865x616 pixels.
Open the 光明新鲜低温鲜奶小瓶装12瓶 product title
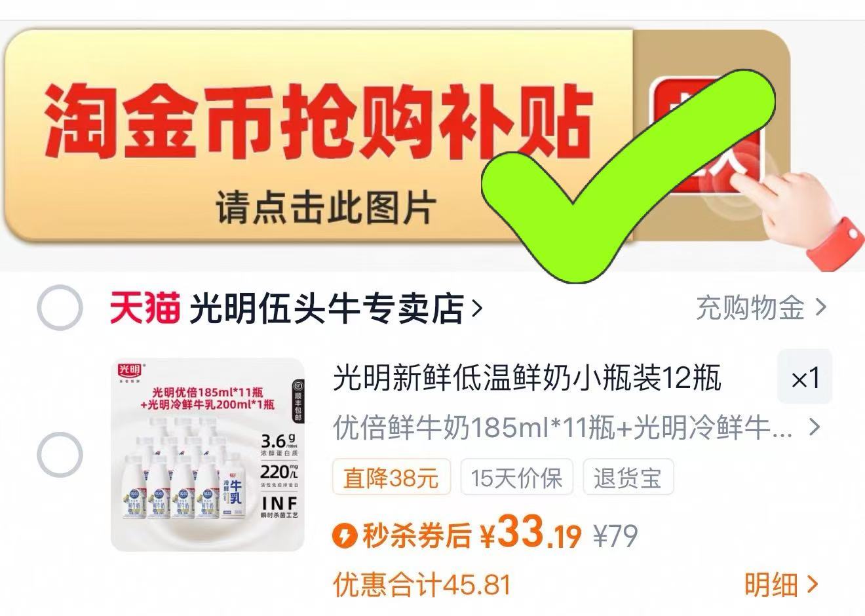[528, 378]
